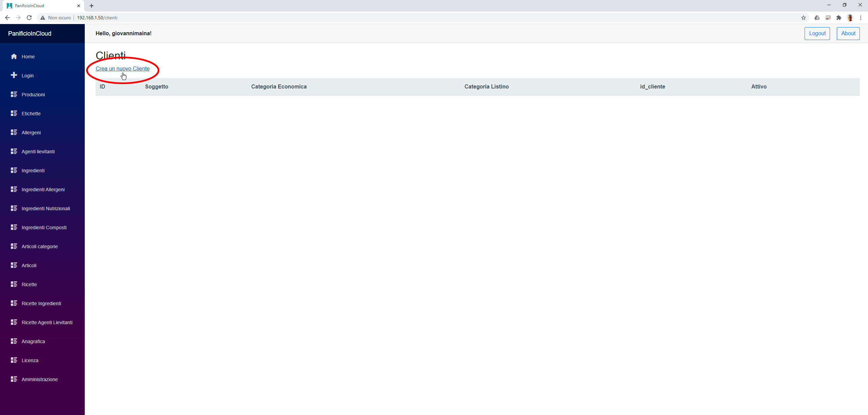868x415 pixels.
Task: Expand Ingredienti Allergeni section
Action: pyautogui.click(x=43, y=189)
